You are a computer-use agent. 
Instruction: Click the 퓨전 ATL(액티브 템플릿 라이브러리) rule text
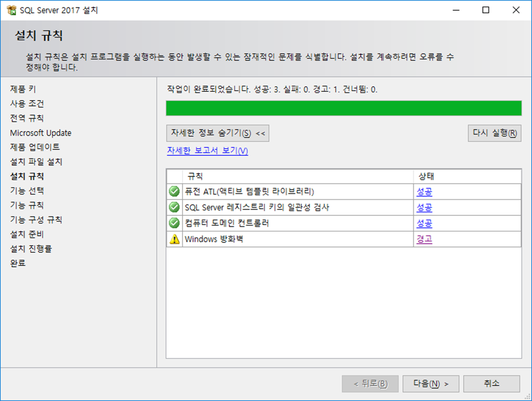(x=249, y=192)
